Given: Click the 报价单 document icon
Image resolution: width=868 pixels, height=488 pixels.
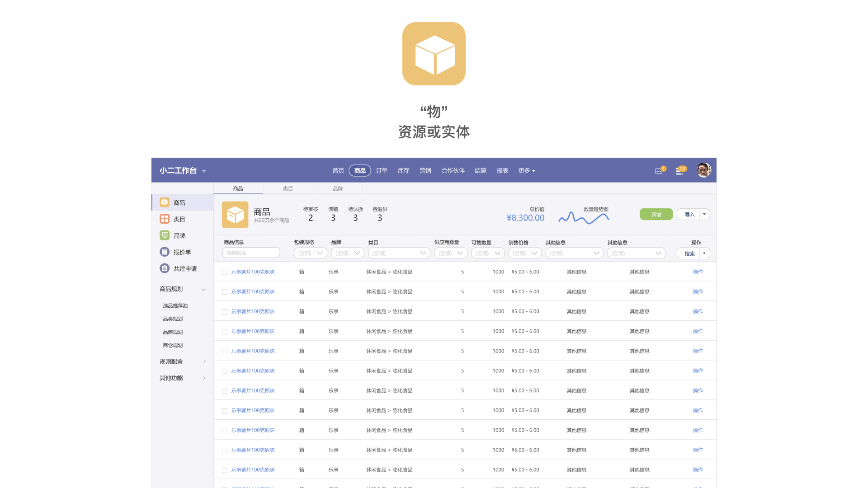Looking at the screenshot, I should pos(165,252).
